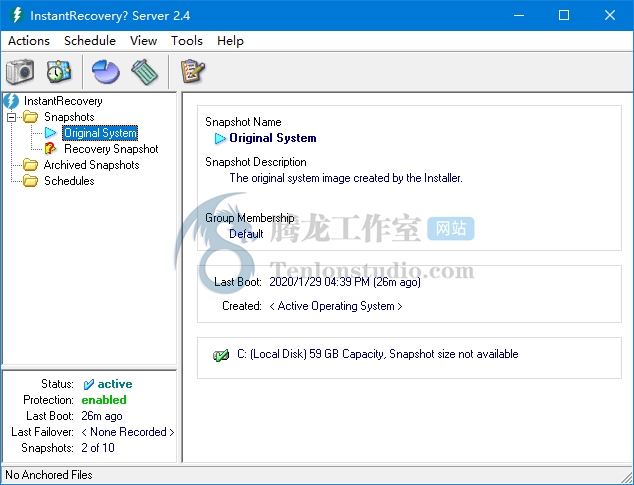Screen dimensions: 634x485
Task: Click the Active Operating System created value
Action: (x=336, y=306)
